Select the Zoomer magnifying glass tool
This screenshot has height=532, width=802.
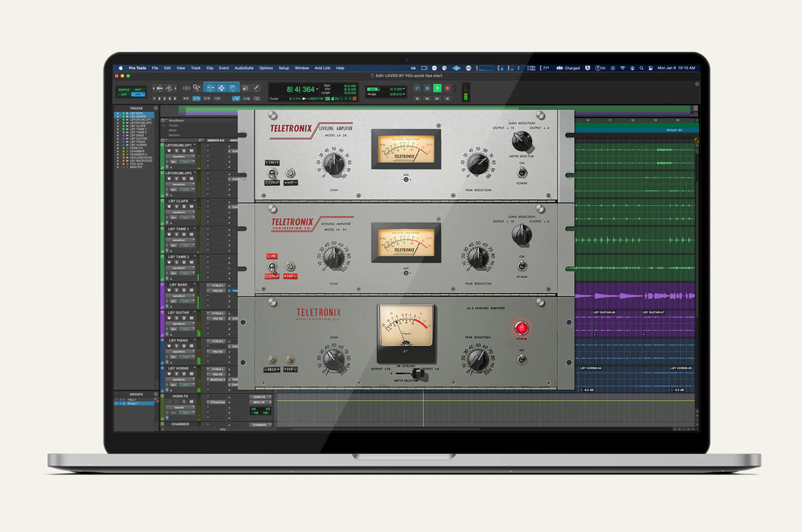(196, 88)
